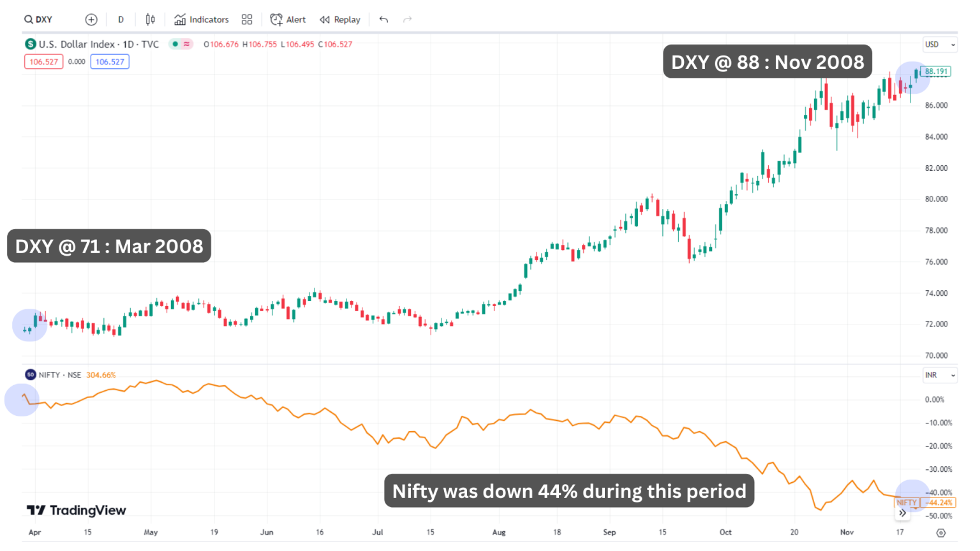Screen dimensions: 980x551
Task: Open the USD currency dropdown
Action: [x=940, y=44]
